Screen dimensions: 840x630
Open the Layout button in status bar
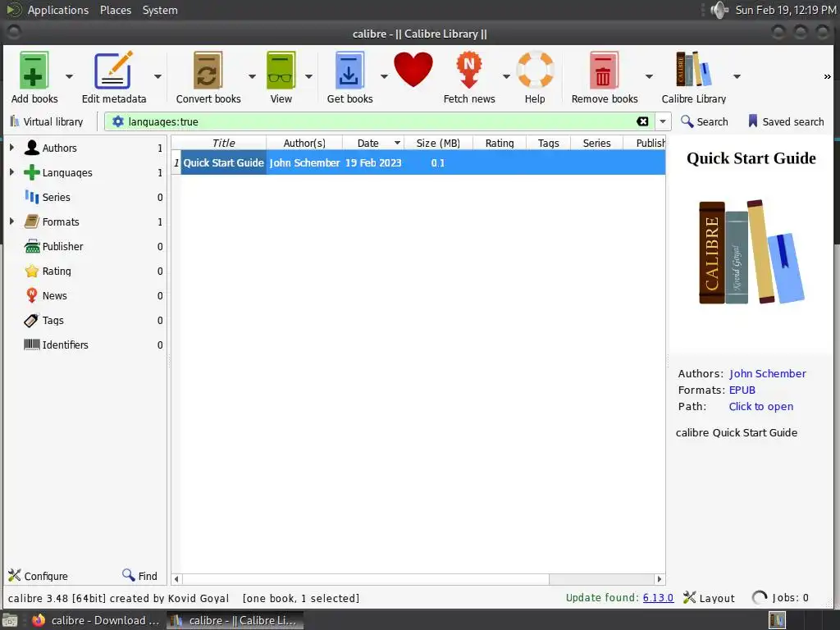[x=708, y=598]
